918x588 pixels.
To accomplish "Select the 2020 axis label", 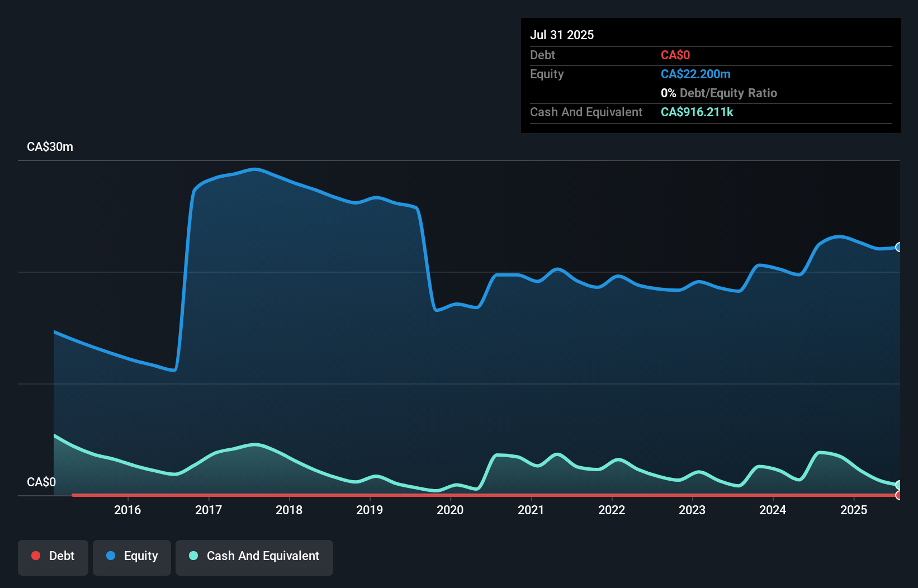I will coord(451,510).
